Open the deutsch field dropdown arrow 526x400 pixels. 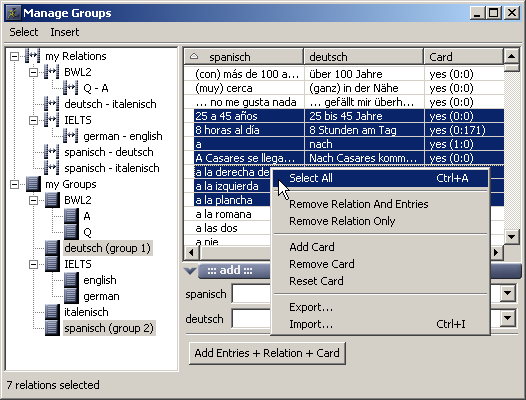(508, 317)
